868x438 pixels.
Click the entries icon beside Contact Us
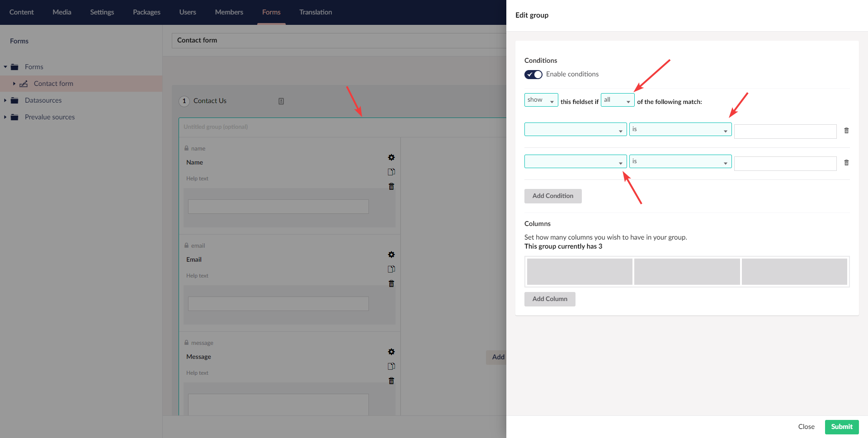pyautogui.click(x=281, y=101)
